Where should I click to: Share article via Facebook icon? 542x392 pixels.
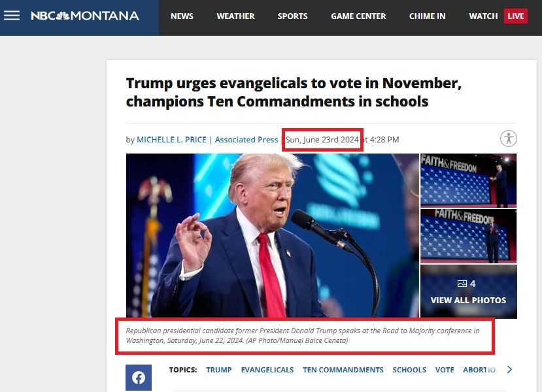[138, 377]
